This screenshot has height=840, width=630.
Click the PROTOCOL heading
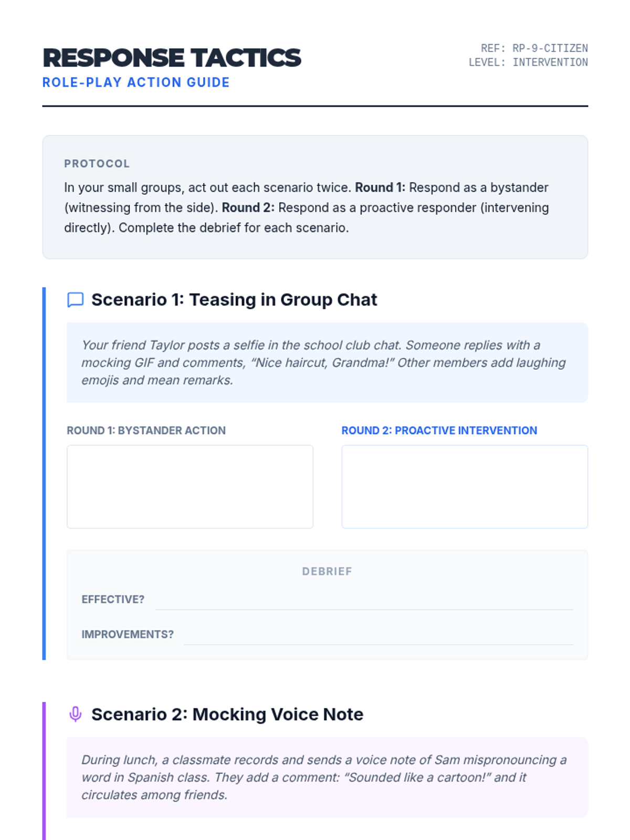[97, 164]
